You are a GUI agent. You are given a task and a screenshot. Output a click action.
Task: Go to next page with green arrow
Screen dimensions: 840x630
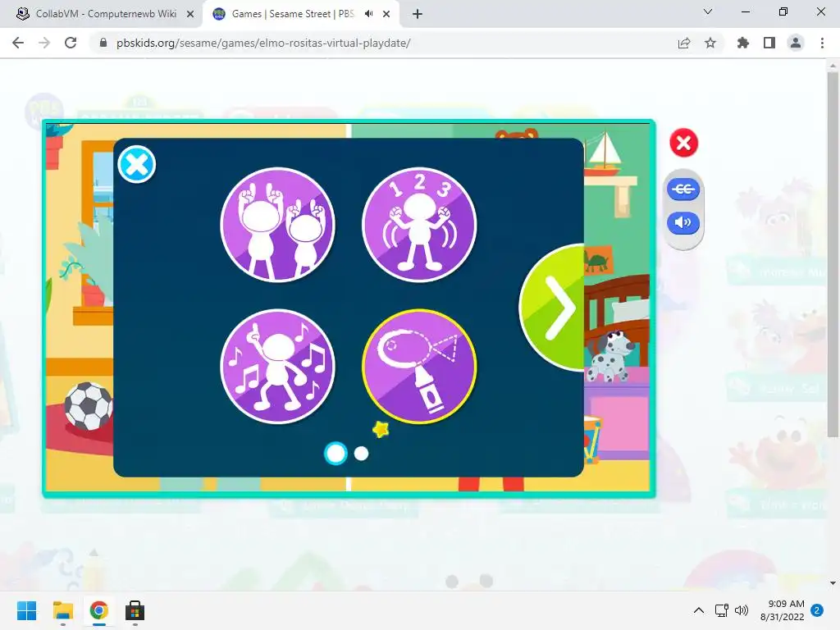(552, 308)
